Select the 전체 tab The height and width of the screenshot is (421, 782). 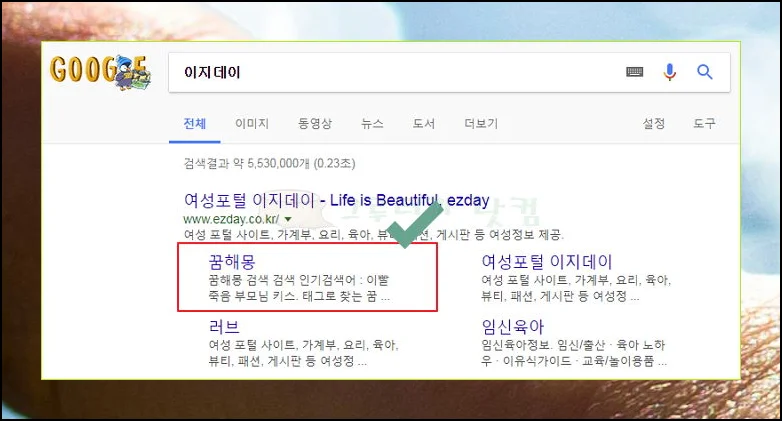195,123
